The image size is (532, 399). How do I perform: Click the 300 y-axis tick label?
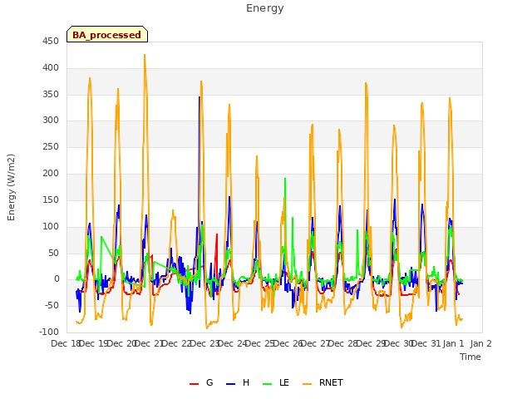(51, 120)
